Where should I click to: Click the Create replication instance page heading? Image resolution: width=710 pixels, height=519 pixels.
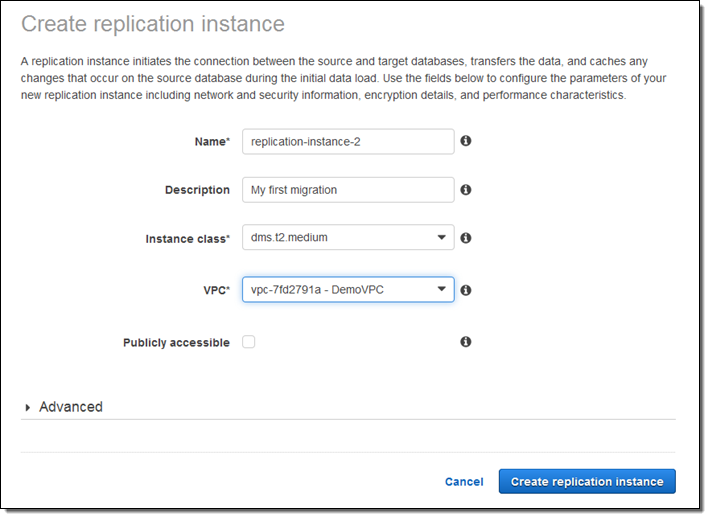point(153,24)
